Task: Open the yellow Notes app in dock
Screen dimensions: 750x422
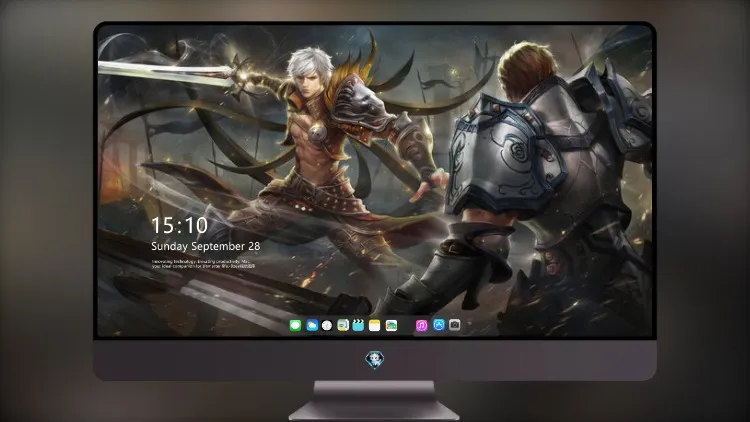Action: 375,326
